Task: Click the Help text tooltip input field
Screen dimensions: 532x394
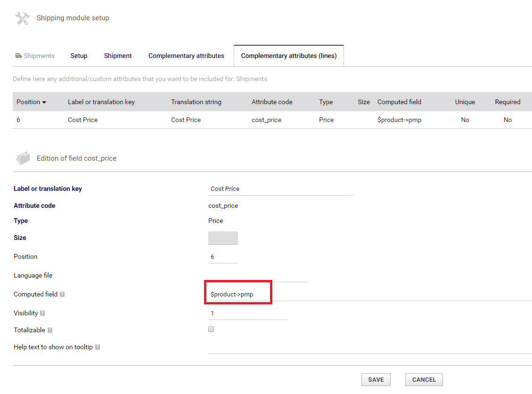Action: tap(370, 347)
